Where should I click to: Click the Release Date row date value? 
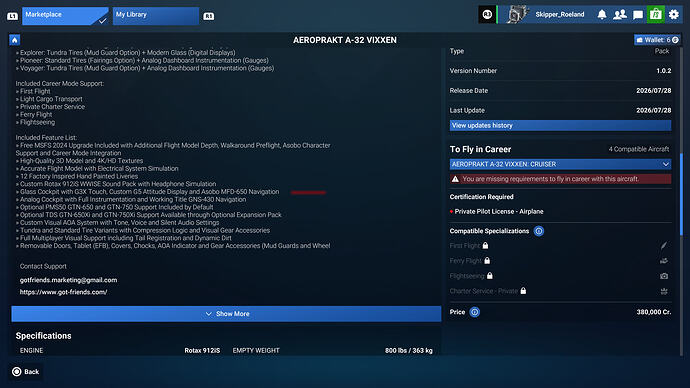click(x=653, y=91)
